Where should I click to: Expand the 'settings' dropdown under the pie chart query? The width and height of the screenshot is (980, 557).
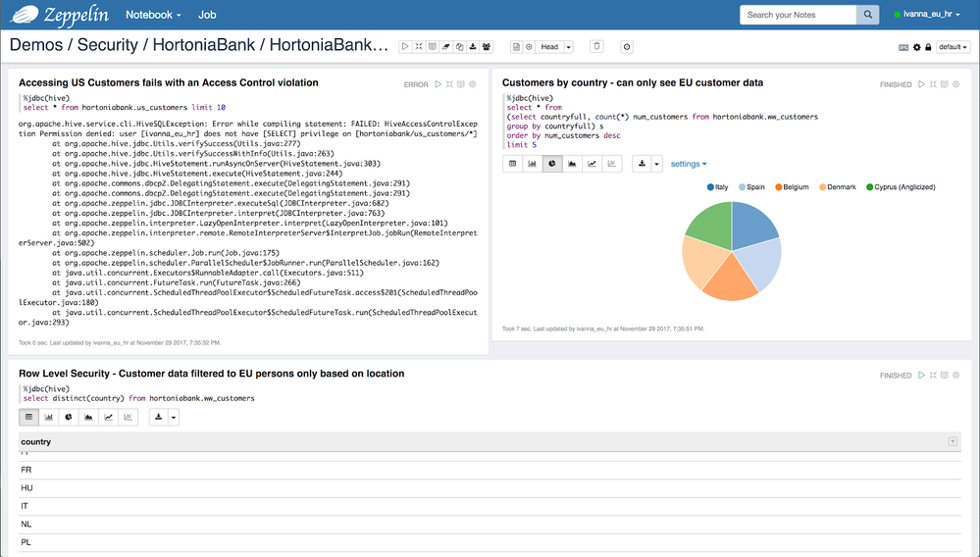coord(689,164)
